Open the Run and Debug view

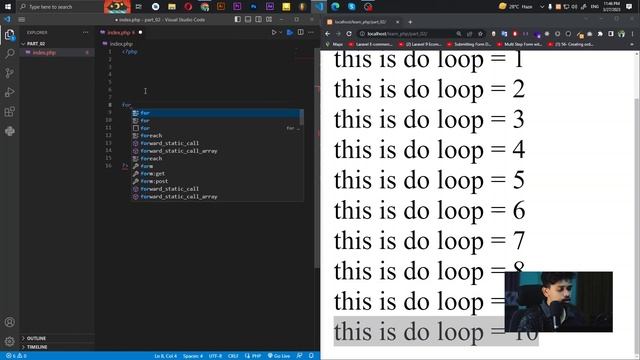9,92
